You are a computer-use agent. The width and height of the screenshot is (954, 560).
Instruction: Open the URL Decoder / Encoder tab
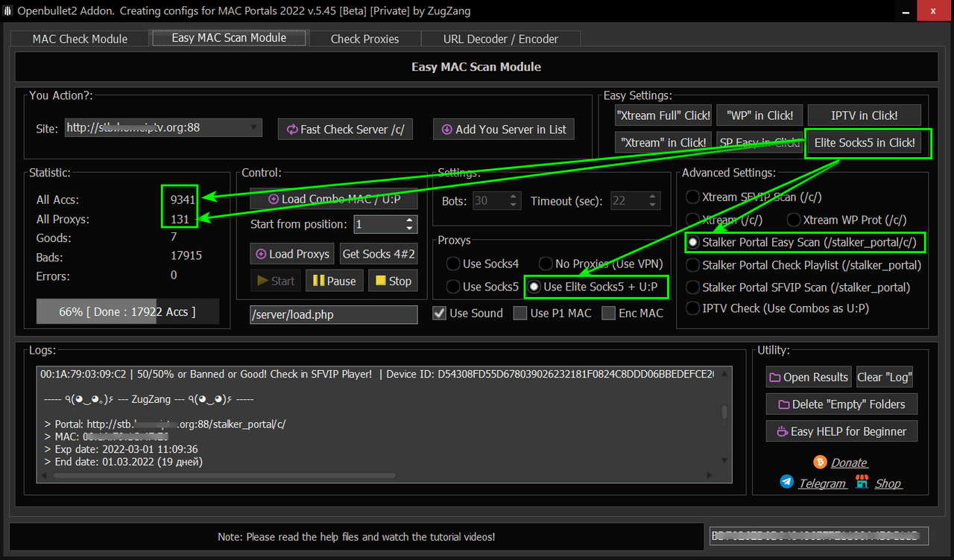click(500, 39)
